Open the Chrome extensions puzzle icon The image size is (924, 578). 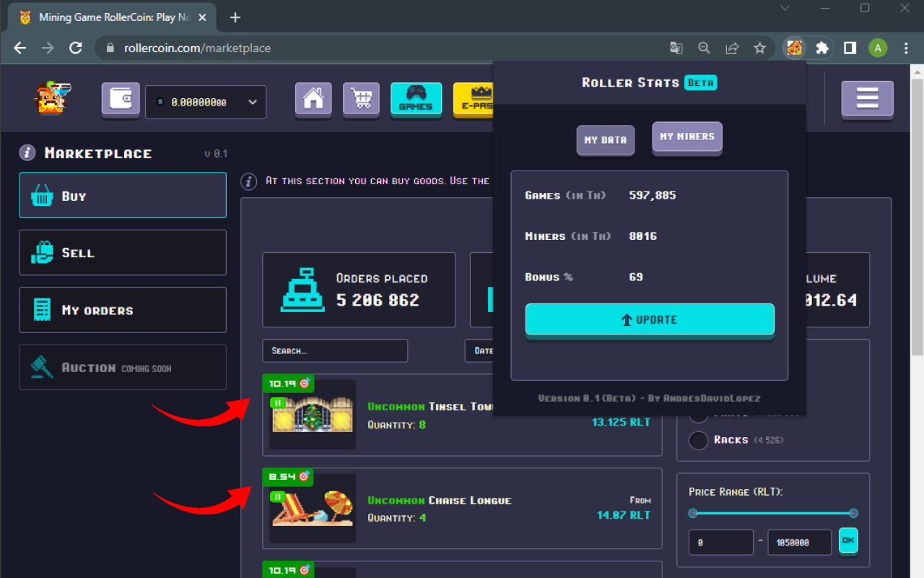[821, 48]
